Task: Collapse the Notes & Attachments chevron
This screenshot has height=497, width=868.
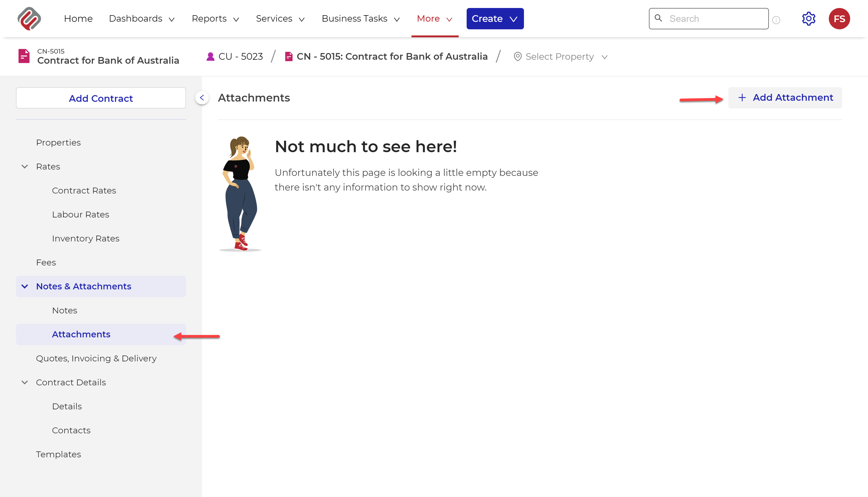Action: 25,286
